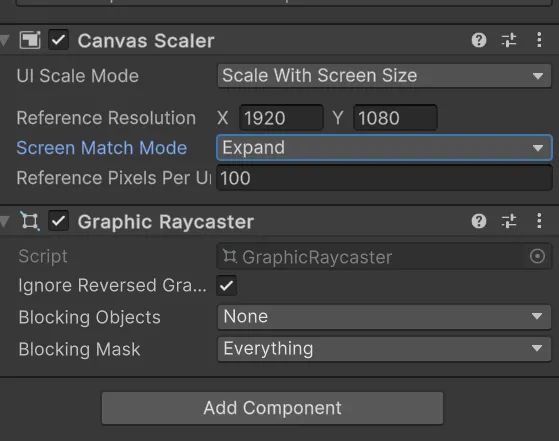Open Canvas Scaler more options menu
This screenshot has height=441, width=559.
pyautogui.click(x=539, y=40)
